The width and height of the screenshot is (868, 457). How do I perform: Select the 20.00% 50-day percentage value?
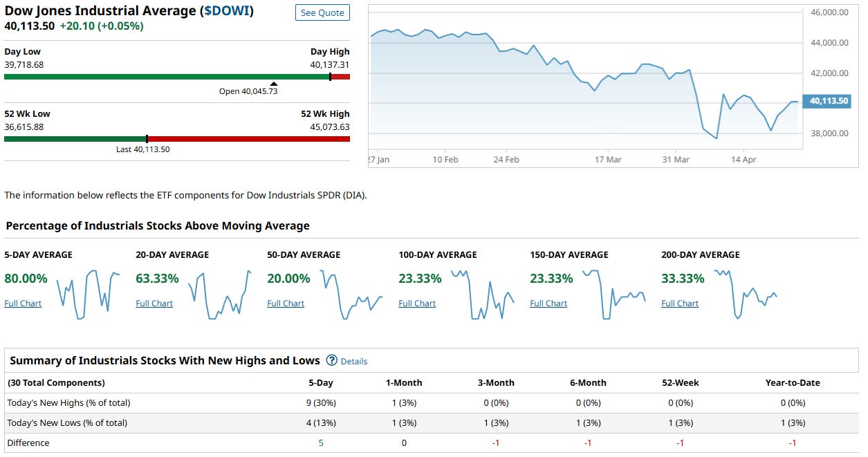[x=288, y=279]
